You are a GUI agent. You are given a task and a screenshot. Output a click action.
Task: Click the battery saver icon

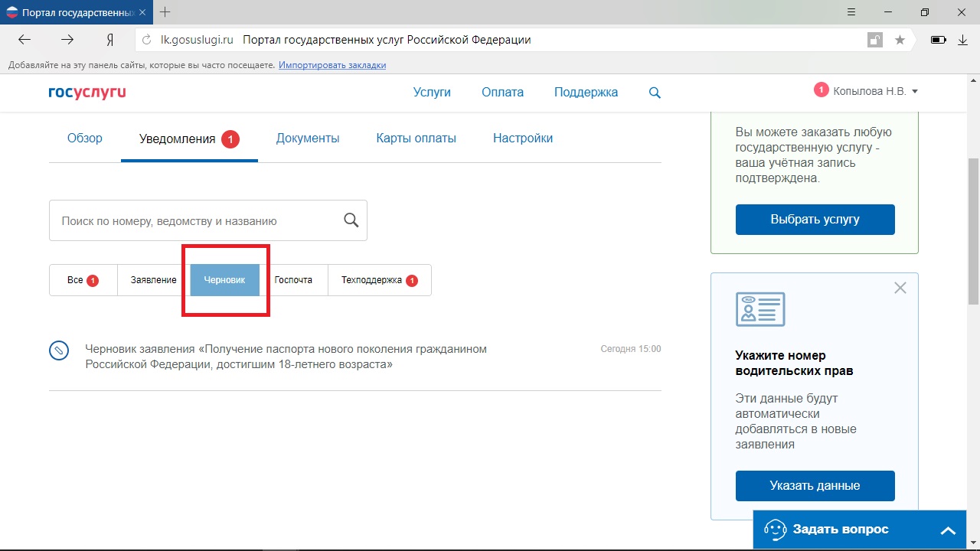point(938,40)
